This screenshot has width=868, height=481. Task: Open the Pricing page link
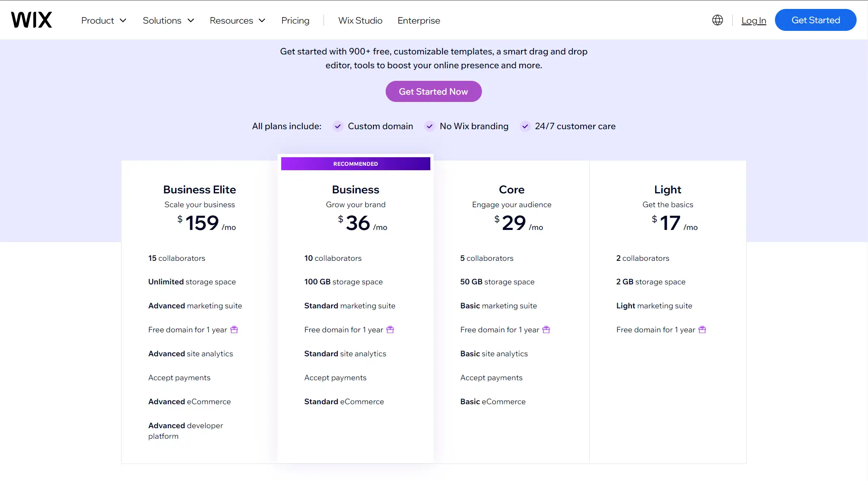pyautogui.click(x=295, y=20)
